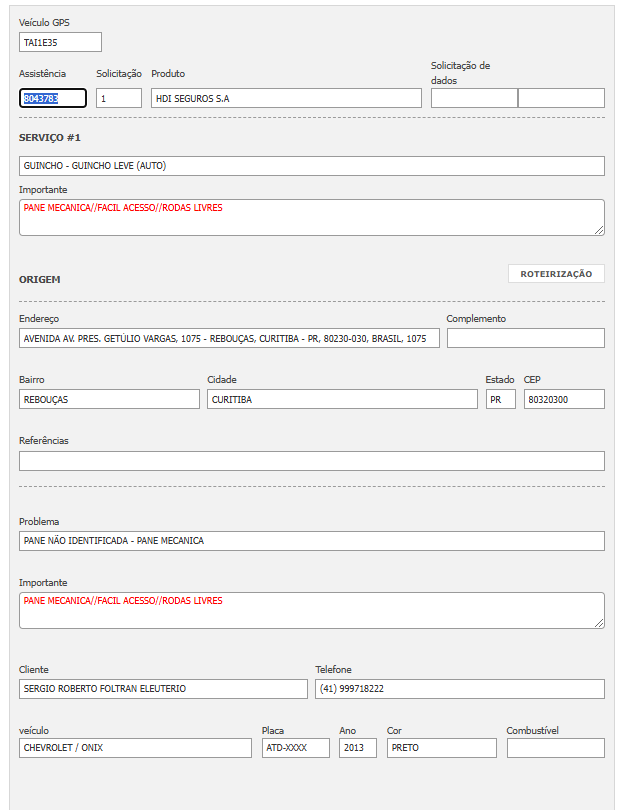Select the Cidade field showing CURITIBA
The width and height of the screenshot is (627, 810).
click(x=342, y=399)
